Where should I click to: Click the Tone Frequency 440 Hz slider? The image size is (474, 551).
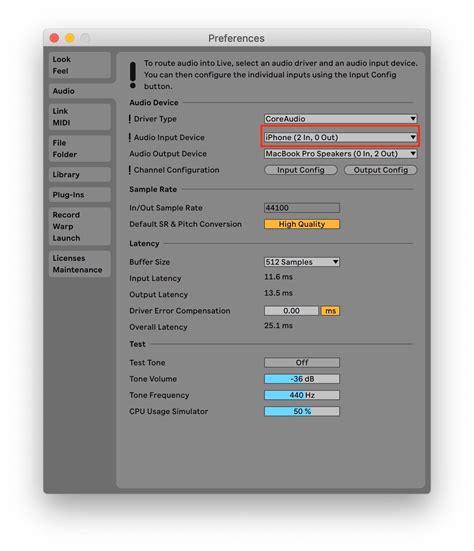[302, 395]
